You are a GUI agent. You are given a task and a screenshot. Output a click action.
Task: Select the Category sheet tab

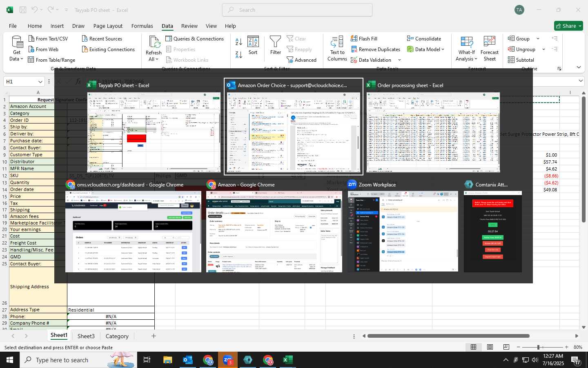(x=117, y=336)
